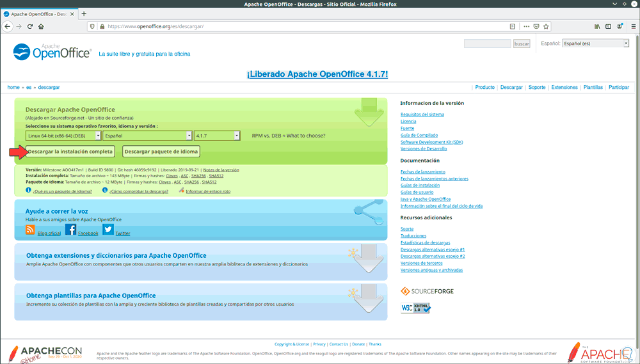The width and height of the screenshot is (640, 364).
Task: Open Firefox account icon
Action: [x=620, y=26]
